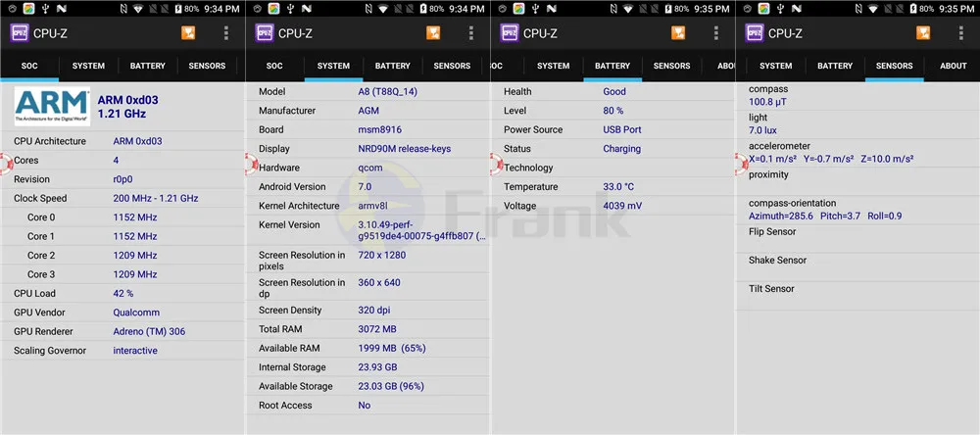Tap the 'ARM 0xd03 1.21 GHz' header
The height and width of the screenshot is (435, 980).
[128, 106]
